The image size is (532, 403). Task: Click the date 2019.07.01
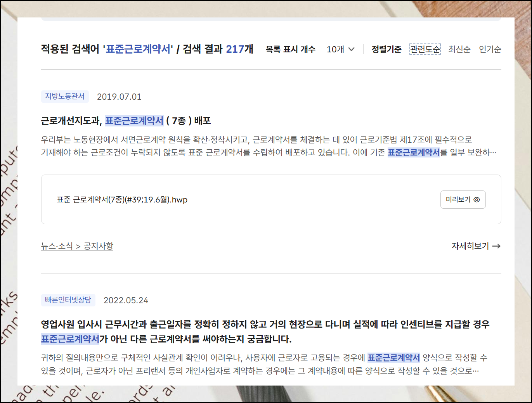(x=119, y=97)
